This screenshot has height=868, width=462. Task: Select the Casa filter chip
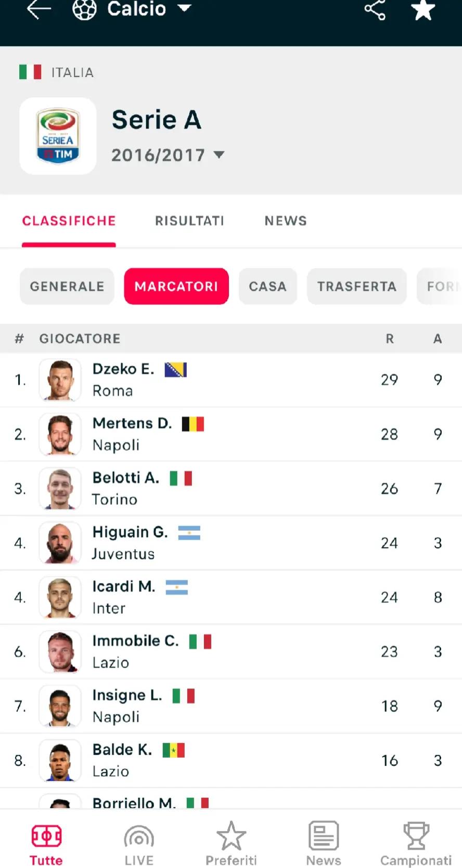coord(267,286)
